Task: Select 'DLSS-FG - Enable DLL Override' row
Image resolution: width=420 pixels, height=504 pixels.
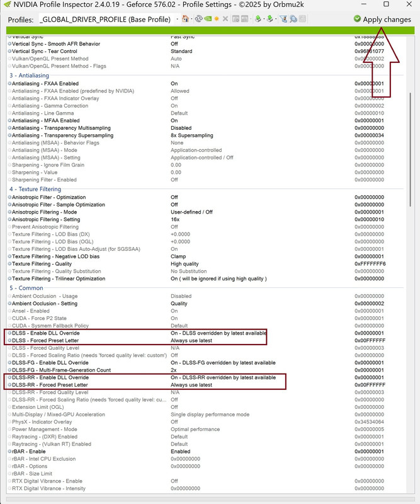Action: [x=207, y=363]
